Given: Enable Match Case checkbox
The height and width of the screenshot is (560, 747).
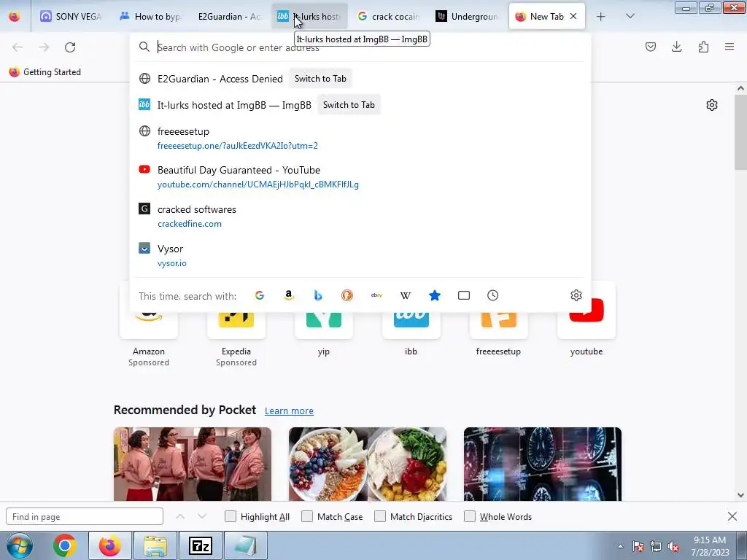Looking at the screenshot, I should tap(307, 516).
